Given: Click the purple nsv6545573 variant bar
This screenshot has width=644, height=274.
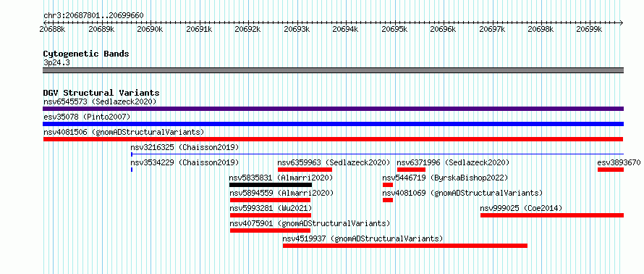Looking at the screenshot, I should [333, 109].
